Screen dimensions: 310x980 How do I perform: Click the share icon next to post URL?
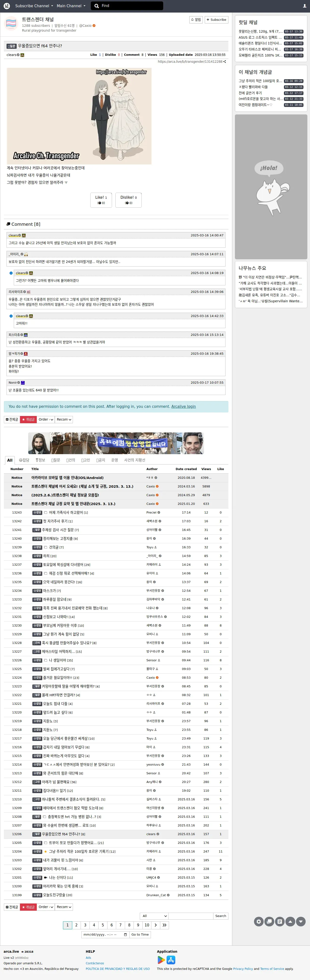pyautogui.click(x=225, y=62)
